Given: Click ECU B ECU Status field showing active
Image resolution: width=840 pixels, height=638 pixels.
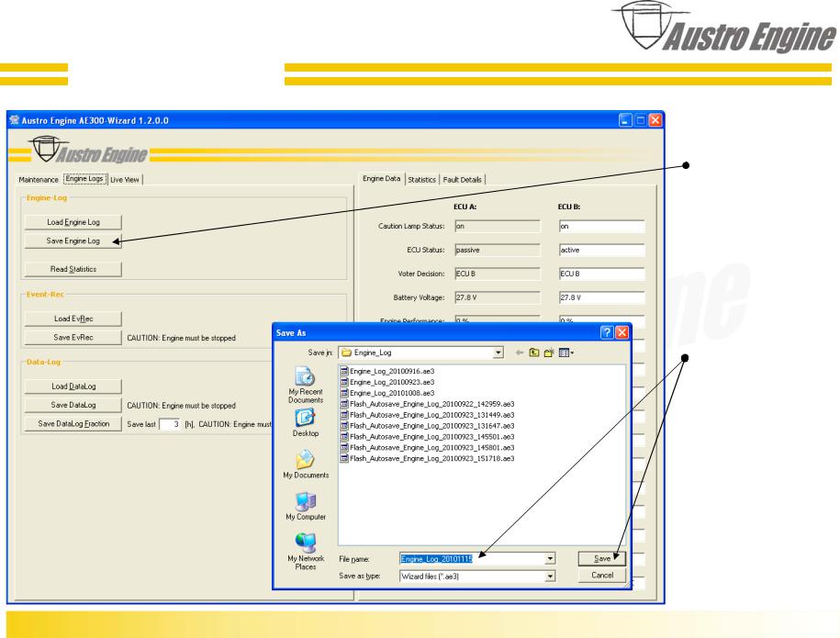Looking at the screenshot, I should click(601, 250).
